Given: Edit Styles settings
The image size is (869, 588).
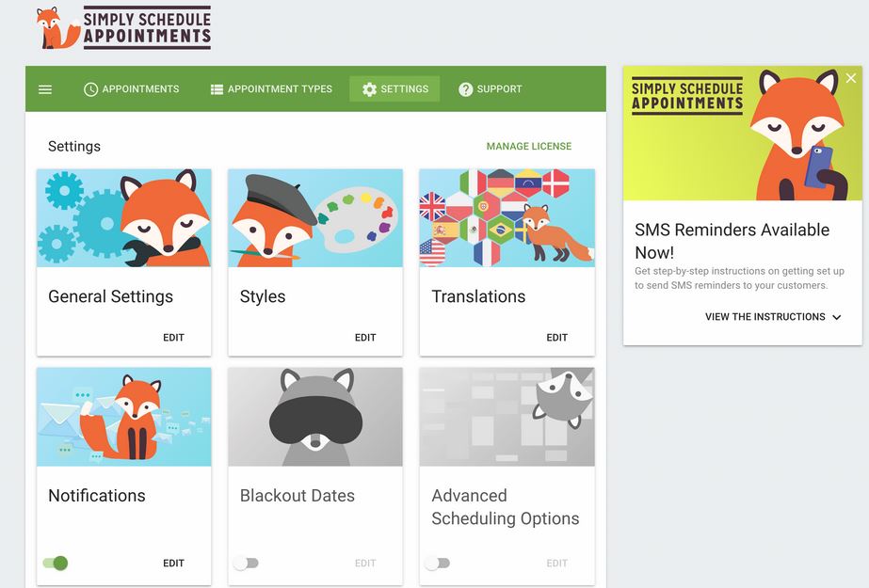Looking at the screenshot, I should click(x=365, y=337).
